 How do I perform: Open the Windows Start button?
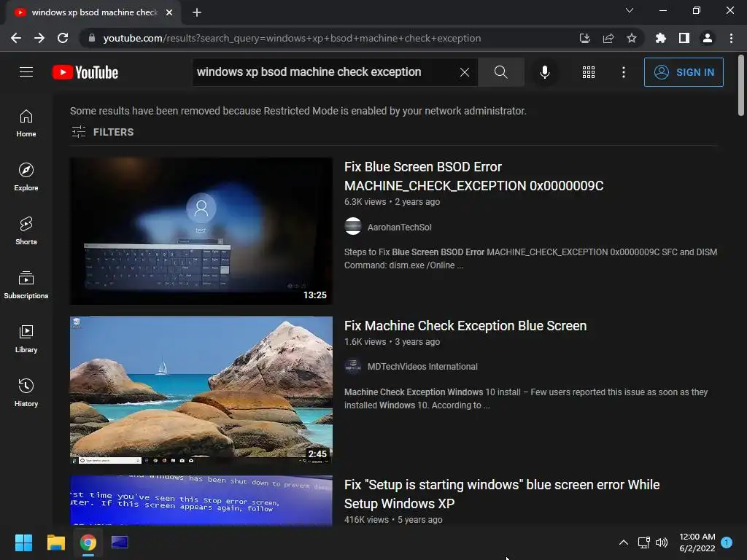(x=23, y=542)
